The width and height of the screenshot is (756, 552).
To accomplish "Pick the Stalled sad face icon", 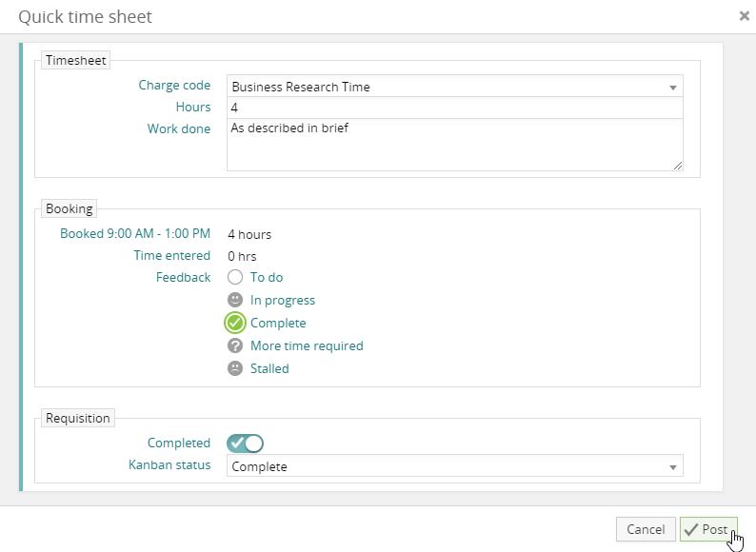I will (235, 368).
